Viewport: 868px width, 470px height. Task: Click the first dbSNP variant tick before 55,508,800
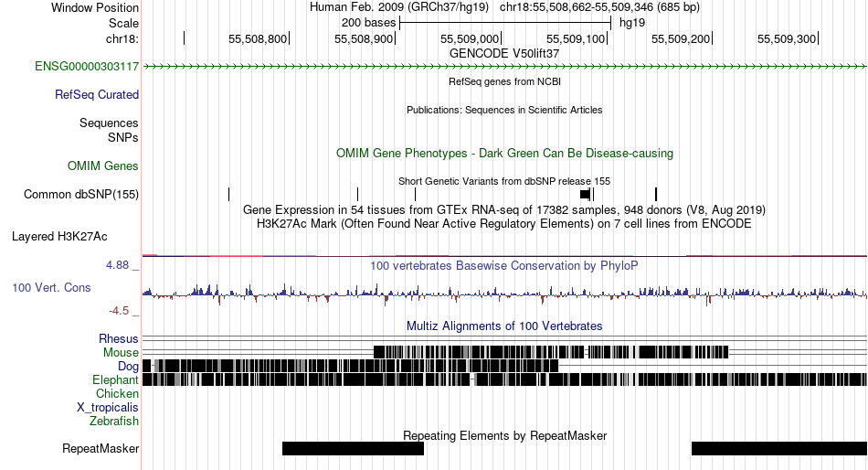[228, 194]
